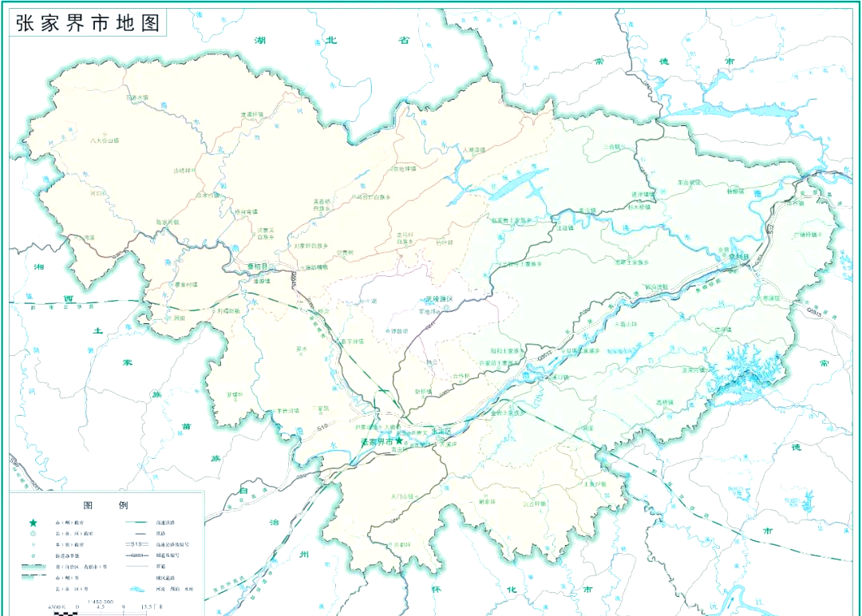
Task: Select the legend heading 图例
Action: [105, 506]
